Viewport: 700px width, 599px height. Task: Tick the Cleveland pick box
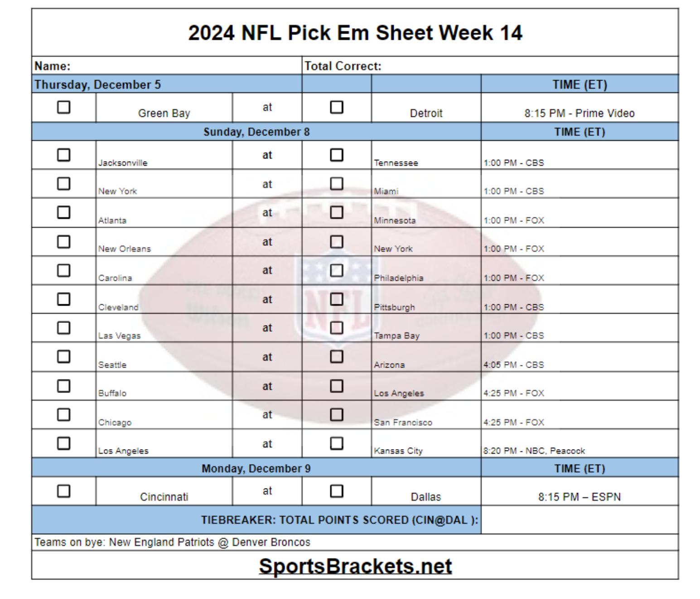click(64, 299)
